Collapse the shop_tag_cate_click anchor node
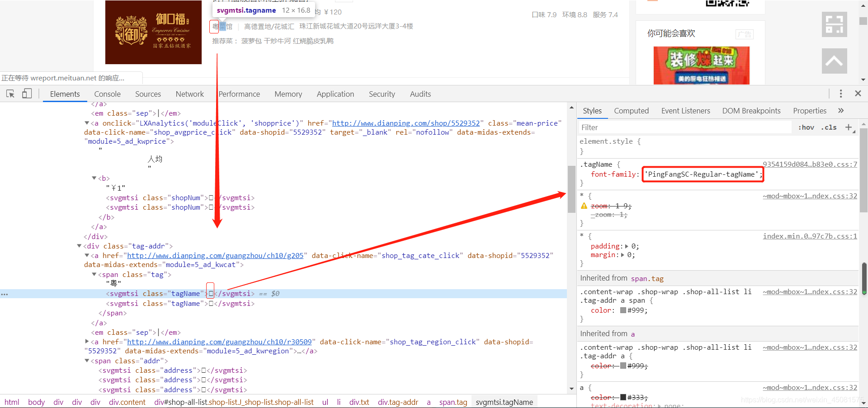868x408 pixels. [87, 255]
